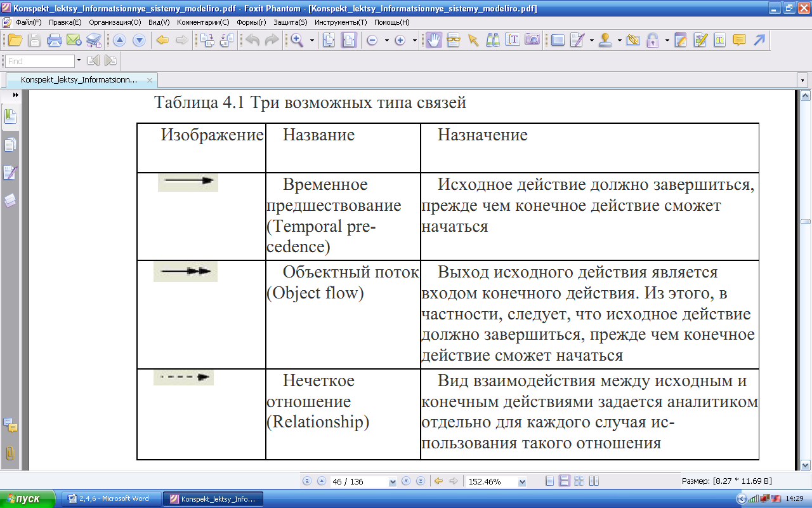Open the zoom in dropdown arrow
The width and height of the screenshot is (812, 508).
point(414,40)
